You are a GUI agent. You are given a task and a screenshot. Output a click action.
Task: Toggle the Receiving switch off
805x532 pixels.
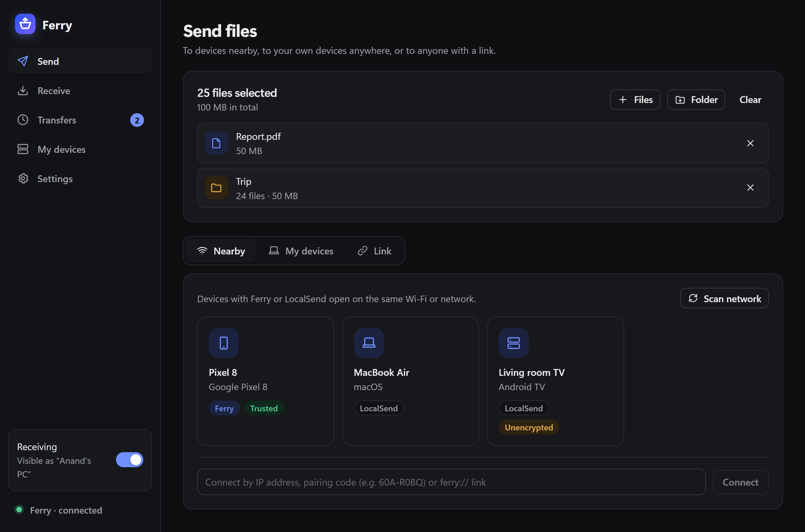click(x=129, y=460)
